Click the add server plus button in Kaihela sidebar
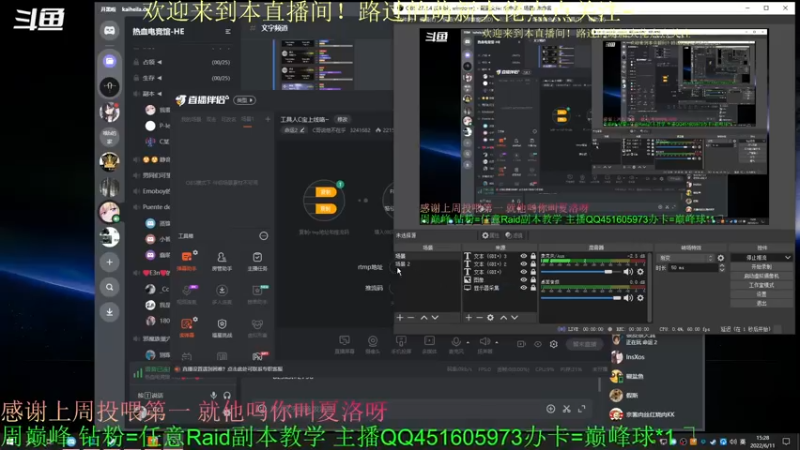800x450 pixels. point(109,262)
